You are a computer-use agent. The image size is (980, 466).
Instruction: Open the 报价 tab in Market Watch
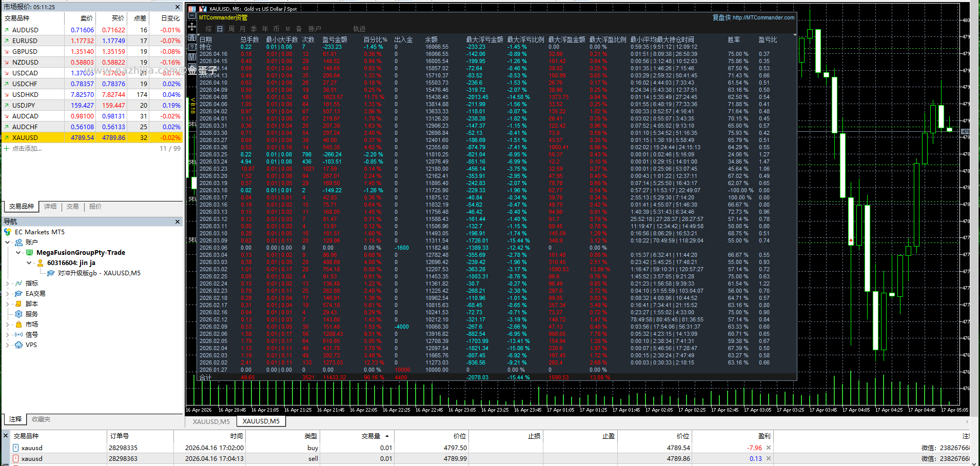[95, 207]
